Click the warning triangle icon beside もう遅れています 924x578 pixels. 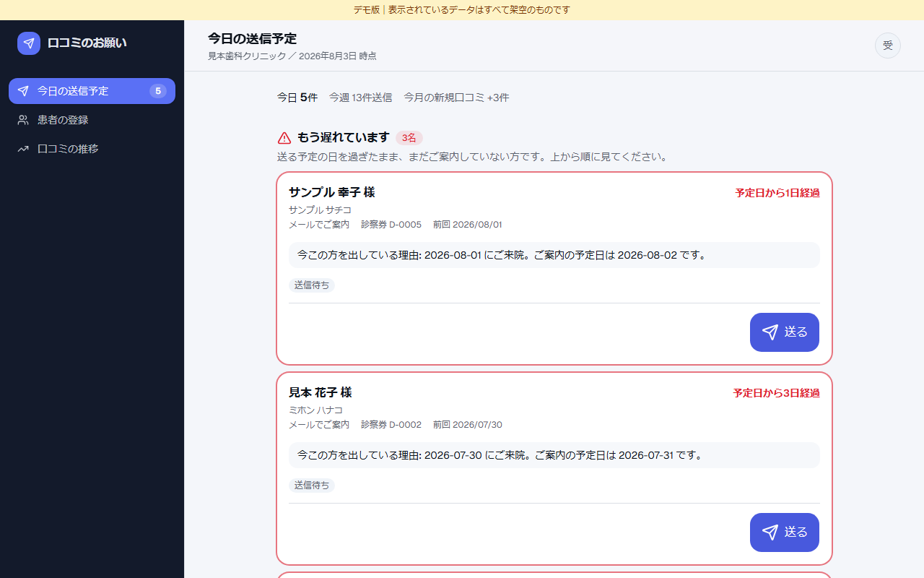click(284, 138)
